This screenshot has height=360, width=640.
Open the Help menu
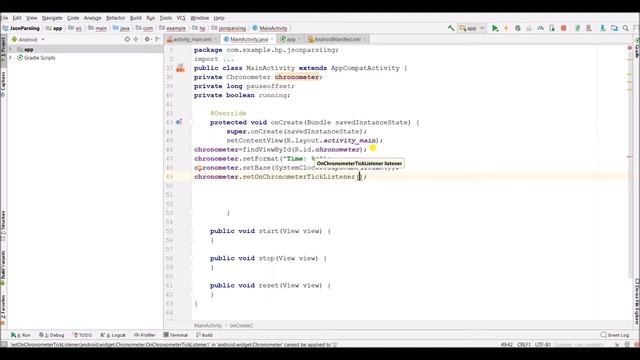coord(219,18)
